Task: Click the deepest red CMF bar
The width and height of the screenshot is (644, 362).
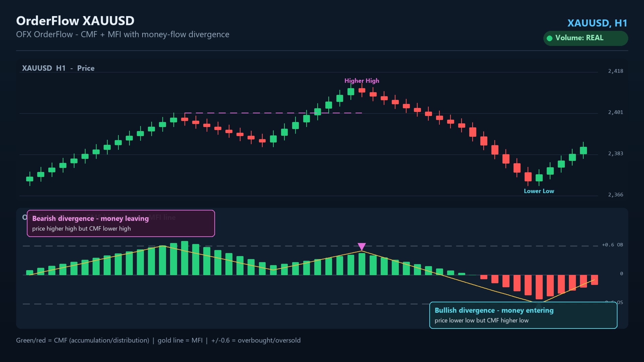Action: pyautogui.click(x=539, y=287)
